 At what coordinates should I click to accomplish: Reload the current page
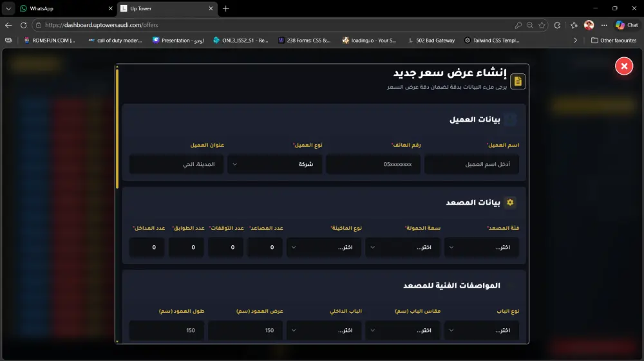[23, 25]
